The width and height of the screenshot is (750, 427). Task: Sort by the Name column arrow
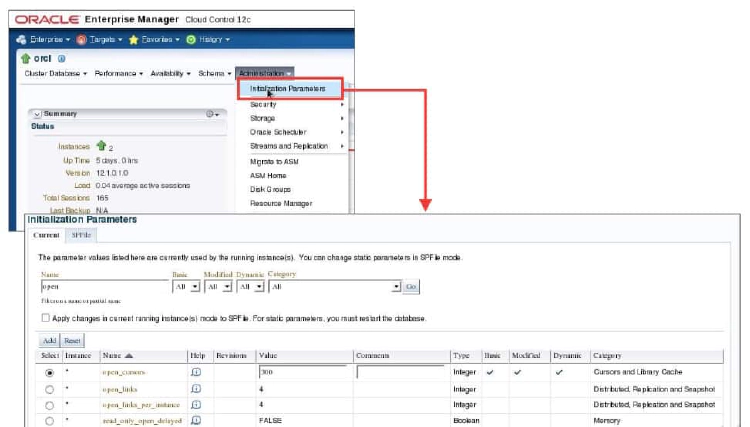129,356
